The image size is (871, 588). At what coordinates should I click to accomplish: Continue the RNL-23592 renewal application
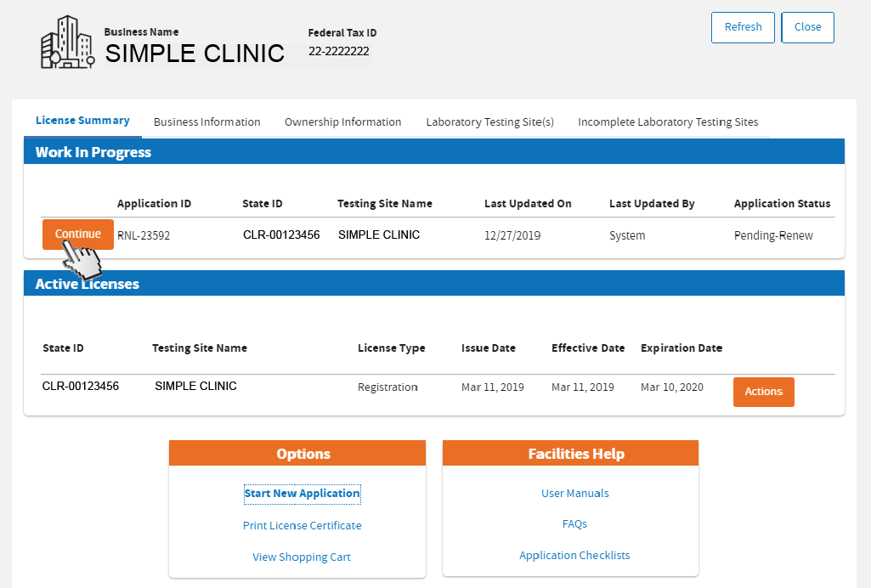(77, 235)
